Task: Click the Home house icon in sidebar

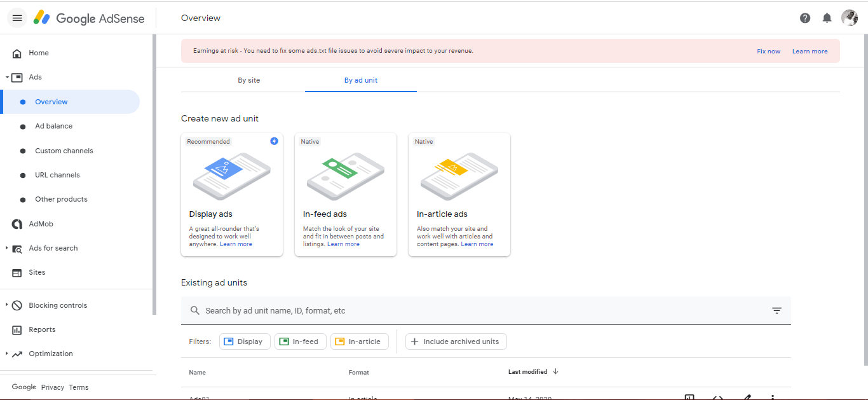Action: [x=17, y=53]
